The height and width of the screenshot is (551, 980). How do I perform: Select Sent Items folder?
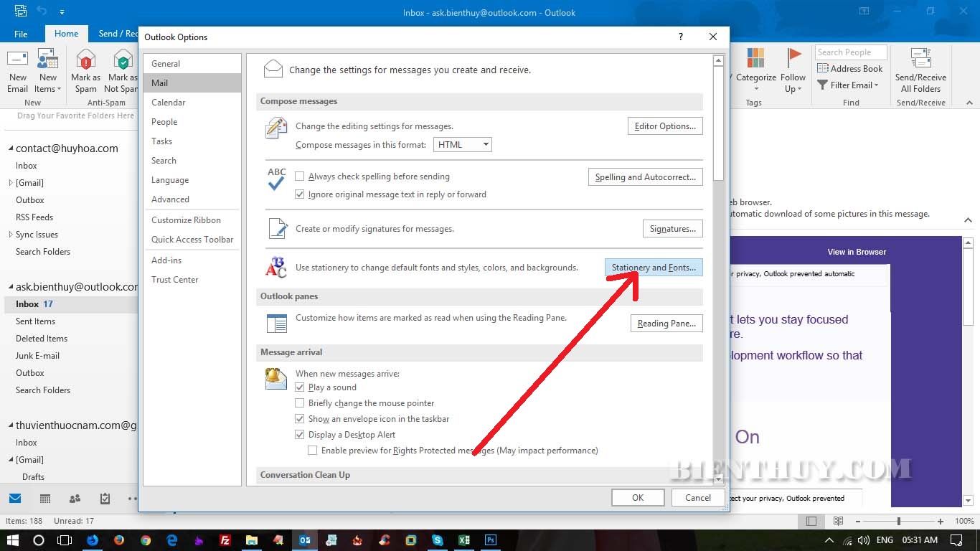pyautogui.click(x=35, y=321)
